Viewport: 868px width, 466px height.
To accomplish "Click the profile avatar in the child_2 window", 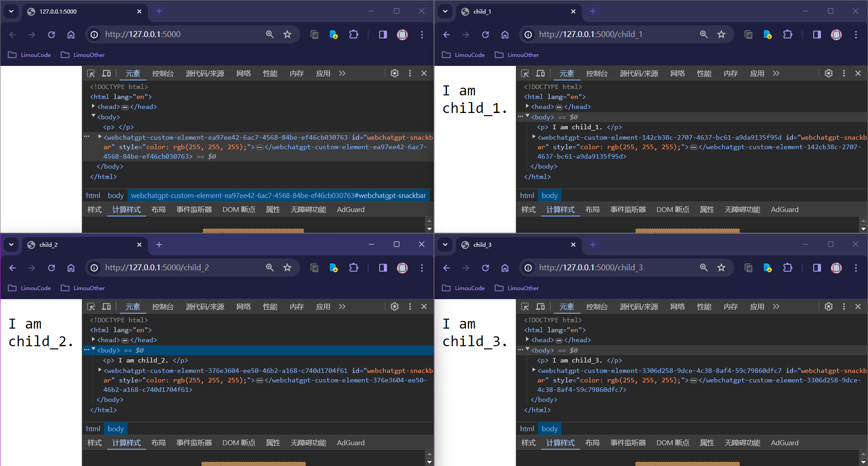I will point(402,268).
